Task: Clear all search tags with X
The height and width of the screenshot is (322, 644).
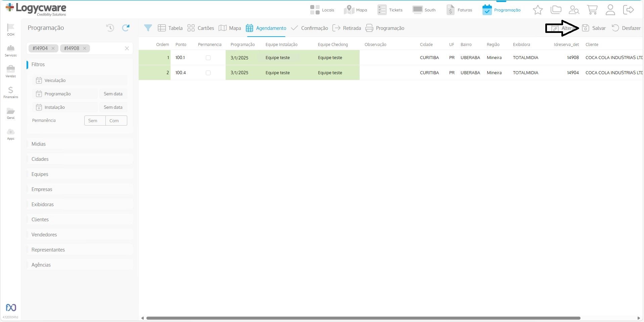Action: click(127, 48)
